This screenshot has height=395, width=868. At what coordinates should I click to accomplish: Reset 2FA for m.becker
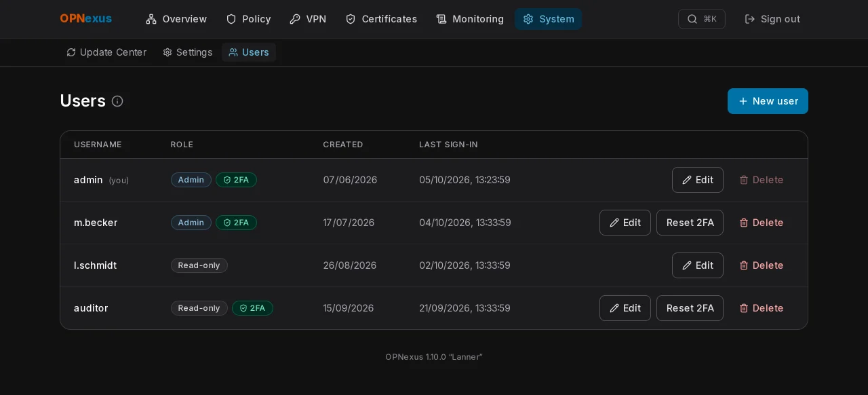[690, 223]
